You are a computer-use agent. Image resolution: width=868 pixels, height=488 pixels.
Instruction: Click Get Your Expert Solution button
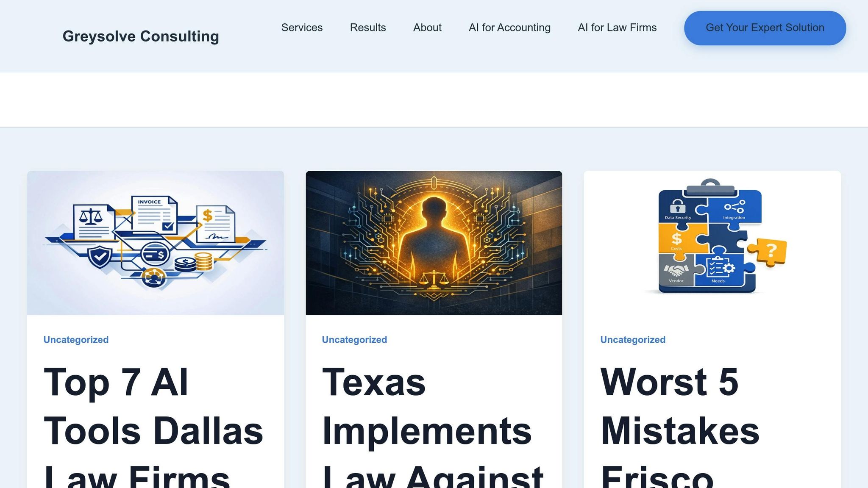point(765,28)
